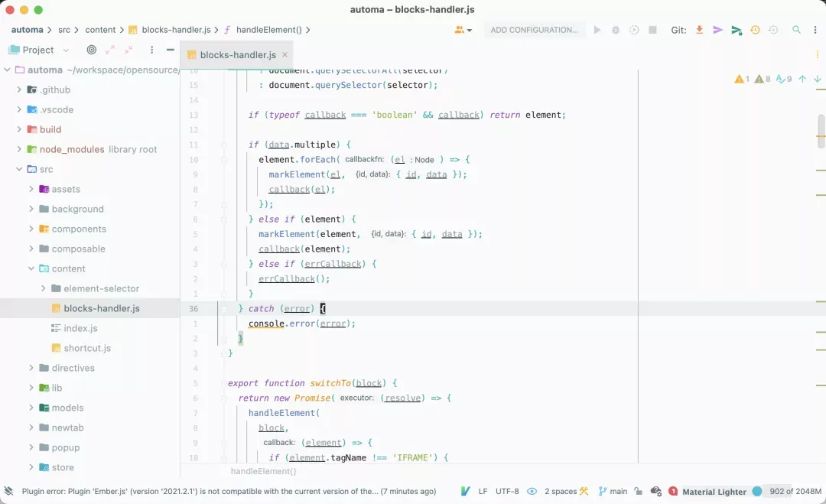Click the Git rollback icon
826x504 pixels.
(x=773, y=30)
